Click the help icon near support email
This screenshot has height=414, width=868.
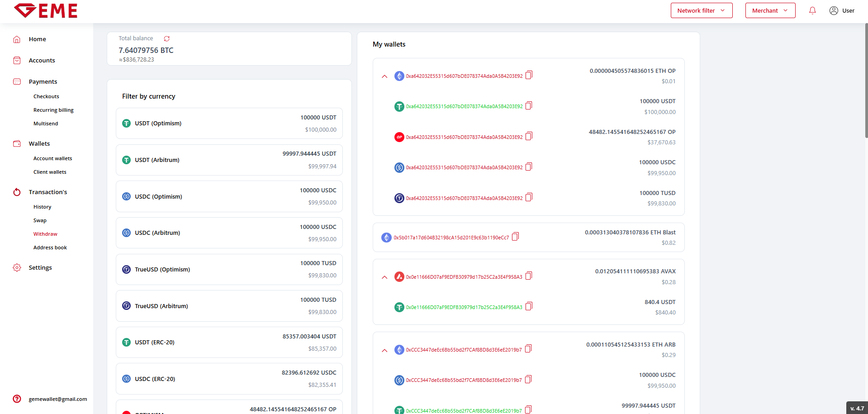(x=17, y=399)
